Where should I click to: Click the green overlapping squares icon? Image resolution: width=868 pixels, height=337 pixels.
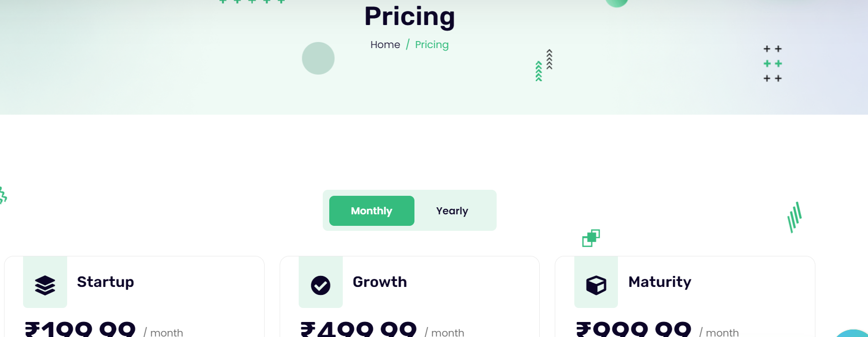591,238
